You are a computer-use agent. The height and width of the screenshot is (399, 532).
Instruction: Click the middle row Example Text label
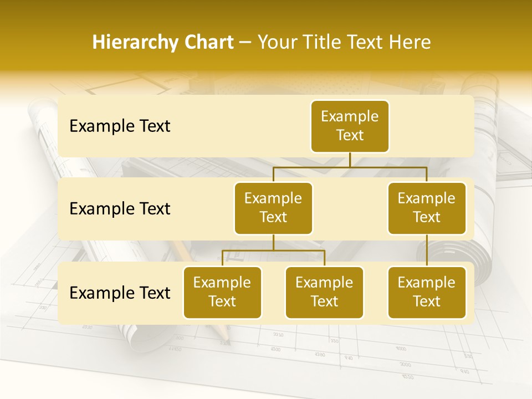pyautogui.click(x=119, y=209)
